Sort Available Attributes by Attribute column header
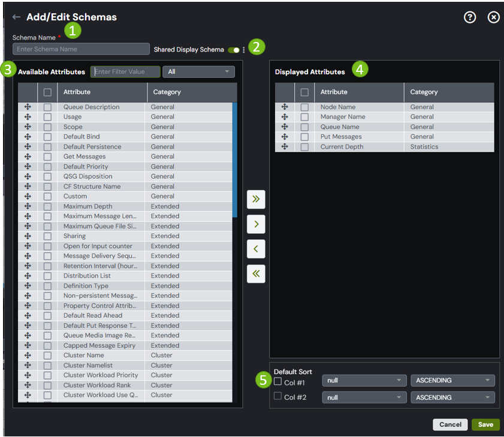 click(x=102, y=92)
